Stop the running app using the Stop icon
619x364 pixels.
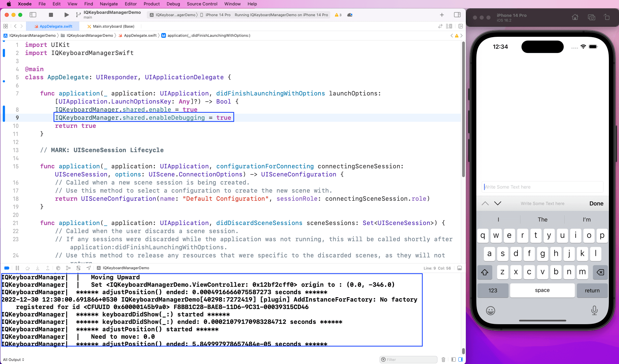pos(51,15)
